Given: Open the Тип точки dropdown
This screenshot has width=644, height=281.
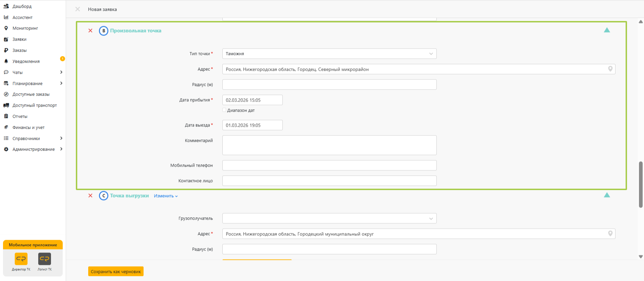Looking at the screenshot, I should 329,54.
